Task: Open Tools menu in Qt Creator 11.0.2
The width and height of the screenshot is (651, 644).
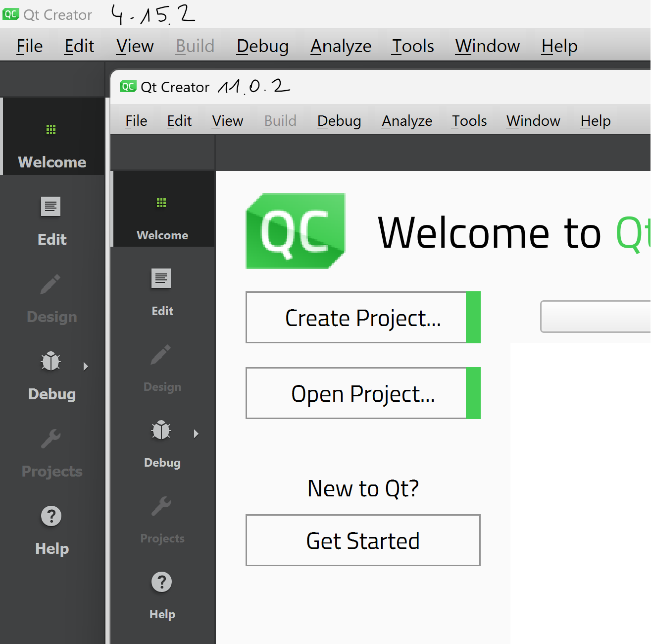Action: tap(469, 121)
